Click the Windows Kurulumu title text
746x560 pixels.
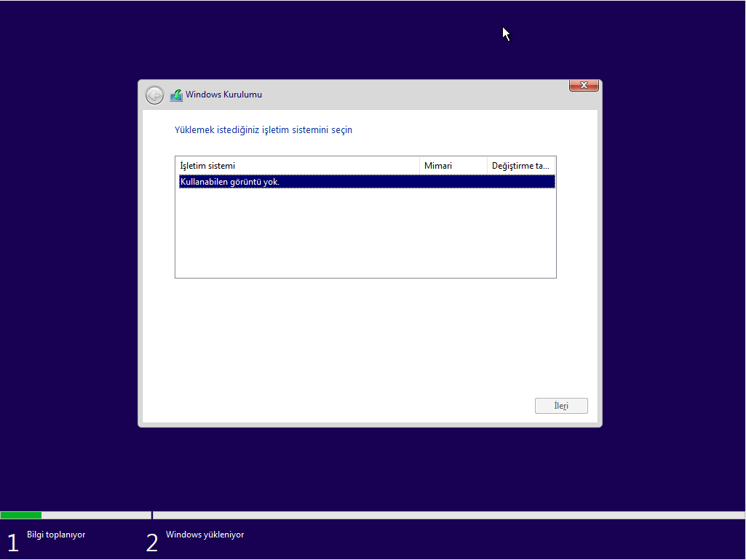click(223, 95)
